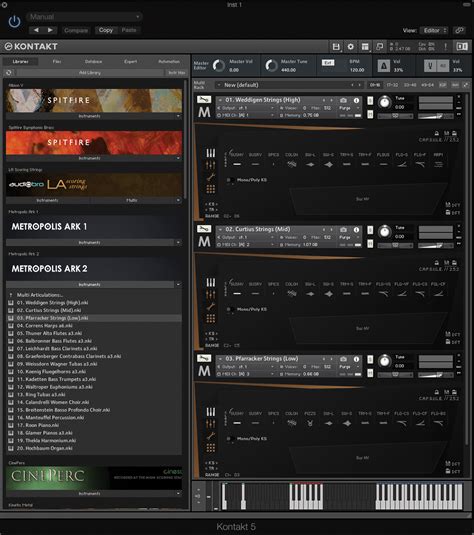Adjust the Master Vol knob
The image size is (474, 535).
[219, 66]
